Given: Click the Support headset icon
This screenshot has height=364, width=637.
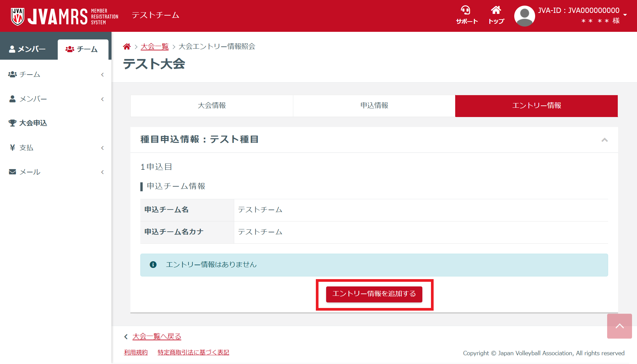Looking at the screenshot, I should pos(466,11).
